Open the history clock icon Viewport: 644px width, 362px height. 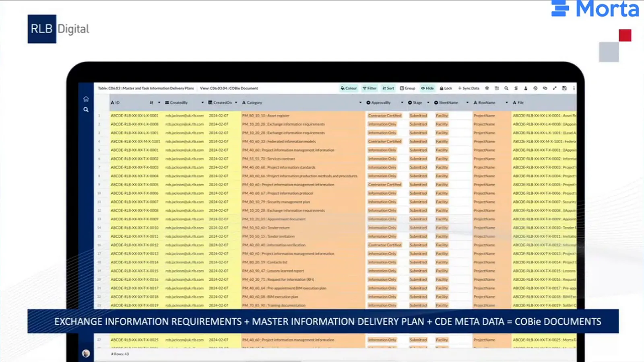coord(535,88)
